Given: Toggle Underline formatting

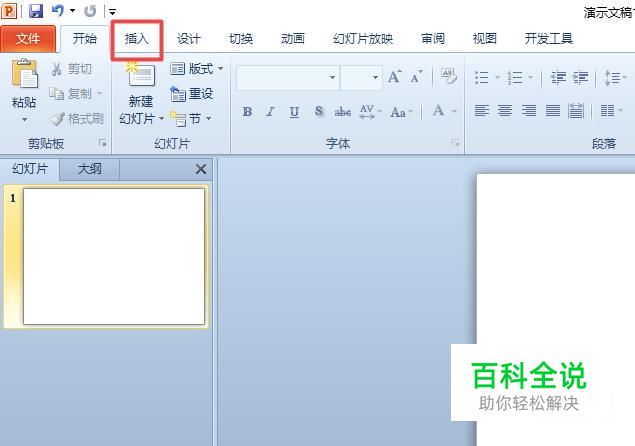Looking at the screenshot, I should tap(294, 111).
